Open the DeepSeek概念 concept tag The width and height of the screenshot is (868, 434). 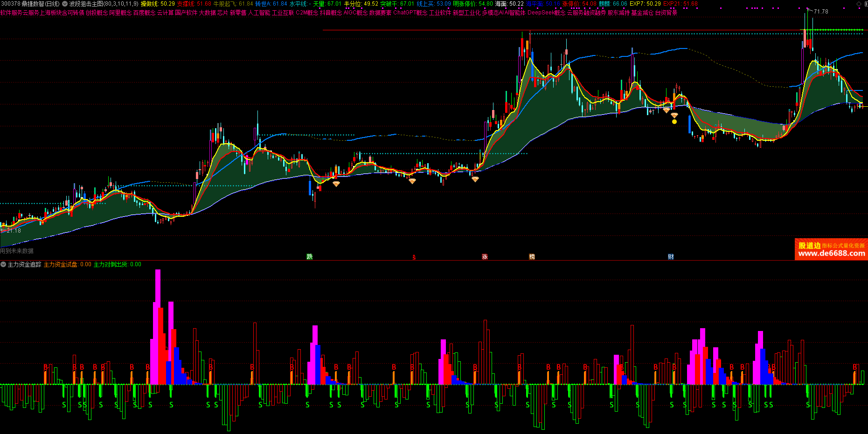(x=546, y=13)
